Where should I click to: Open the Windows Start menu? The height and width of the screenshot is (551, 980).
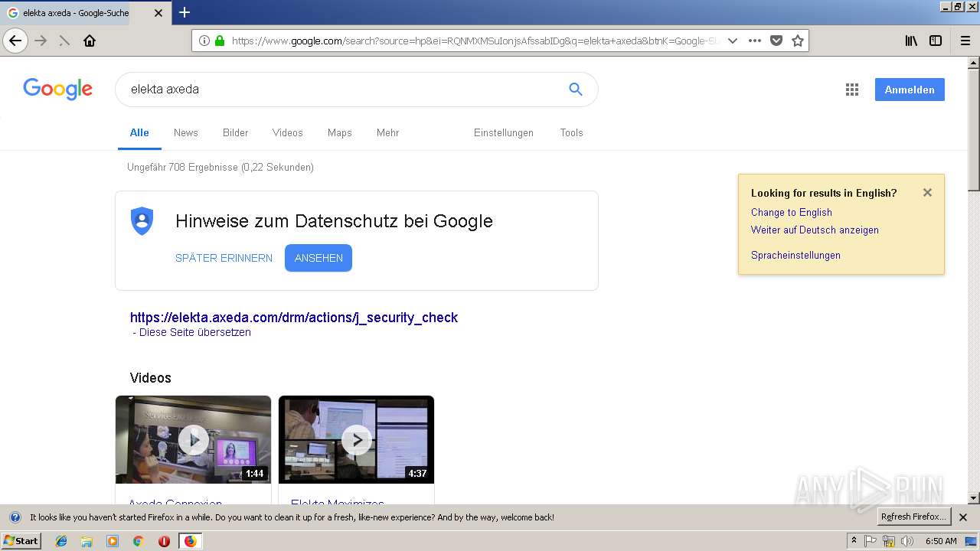click(21, 541)
